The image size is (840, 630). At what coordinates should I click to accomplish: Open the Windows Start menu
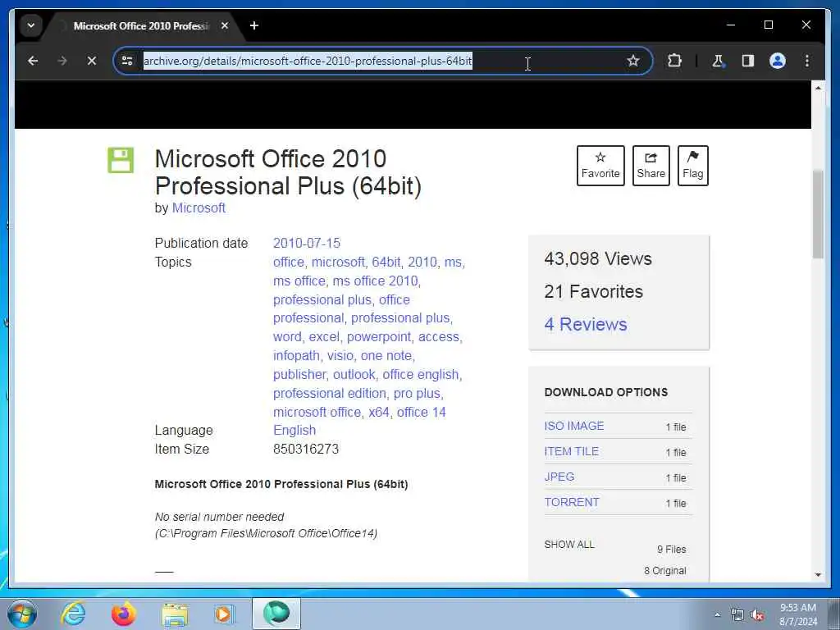22,614
